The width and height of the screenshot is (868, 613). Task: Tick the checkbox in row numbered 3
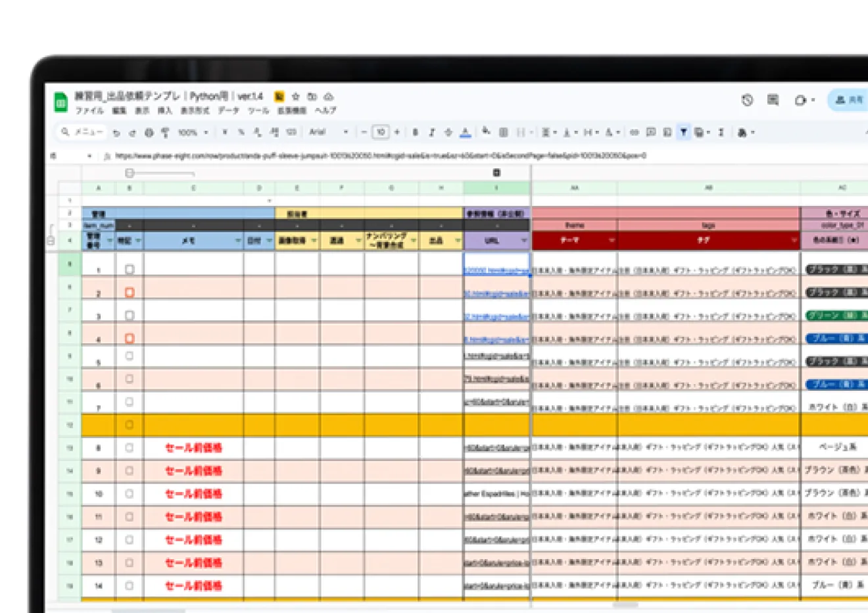130,315
